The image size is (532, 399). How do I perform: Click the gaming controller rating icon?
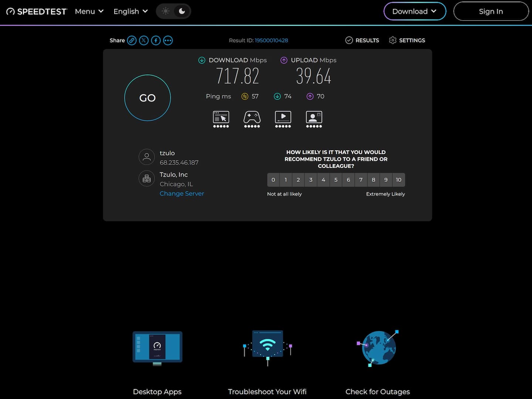click(x=252, y=119)
